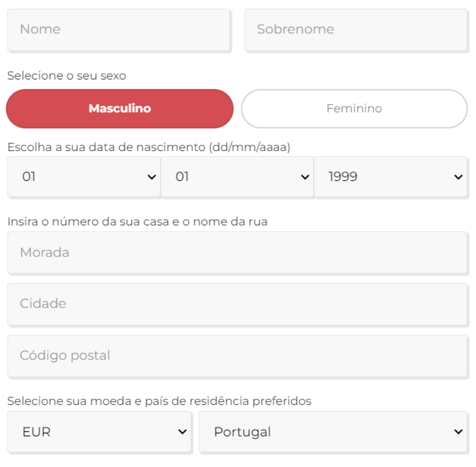Open the birth month dropdown
This screenshot has width=476, height=467.
point(237,177)
